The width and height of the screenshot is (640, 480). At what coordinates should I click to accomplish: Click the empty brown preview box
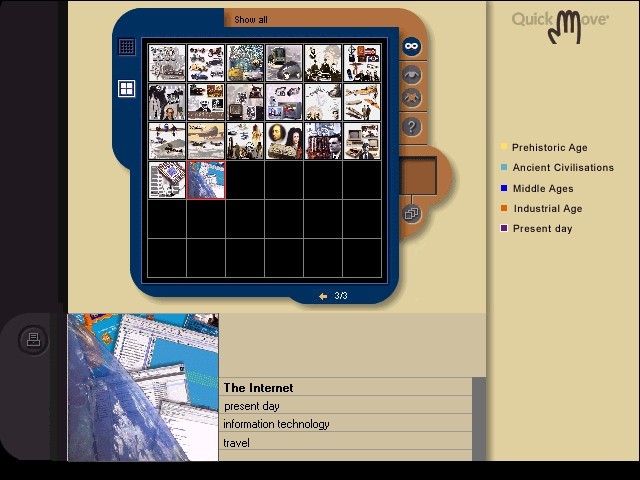click(418, 176)
